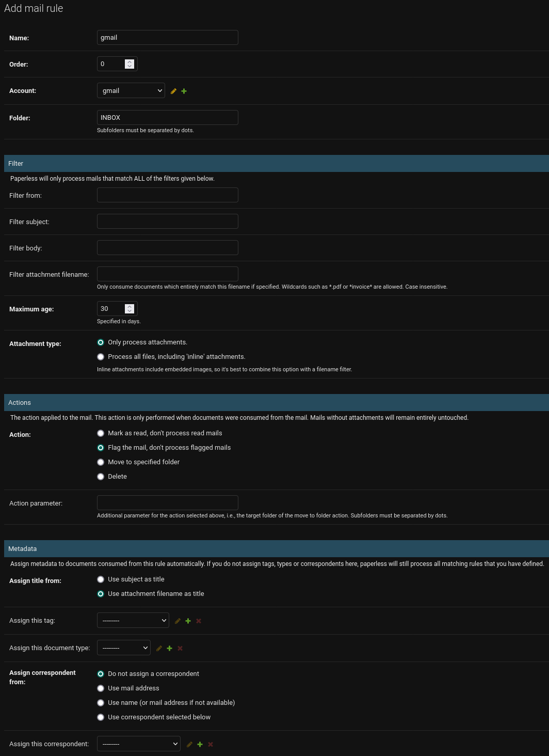Add a new correspondent
The width and height of the screenshot is (549, 756).
tap(200, 744)
